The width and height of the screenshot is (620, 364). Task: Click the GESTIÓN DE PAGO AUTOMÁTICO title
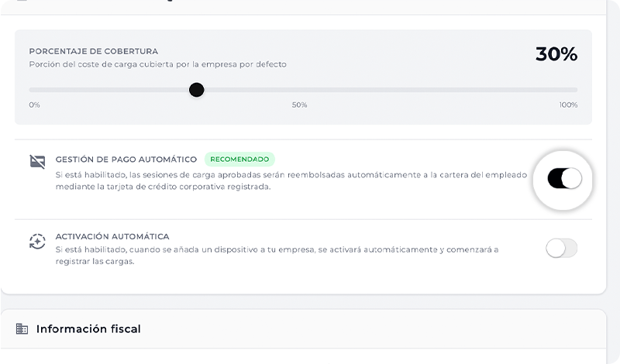tap(126, 160)
